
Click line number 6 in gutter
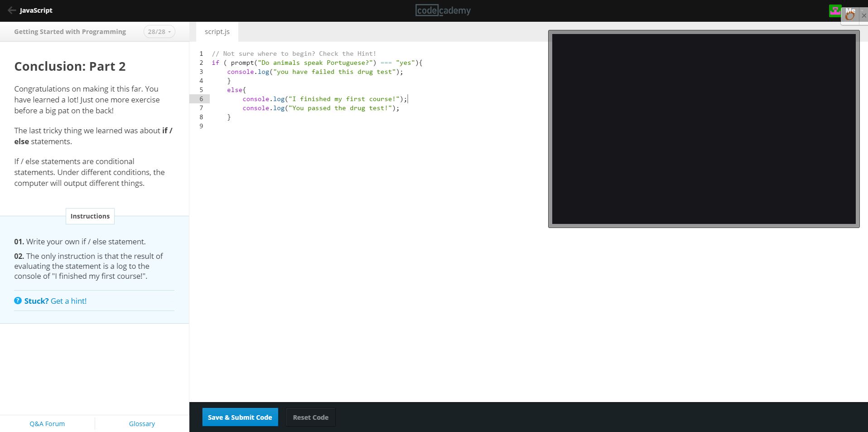(201, 99)
